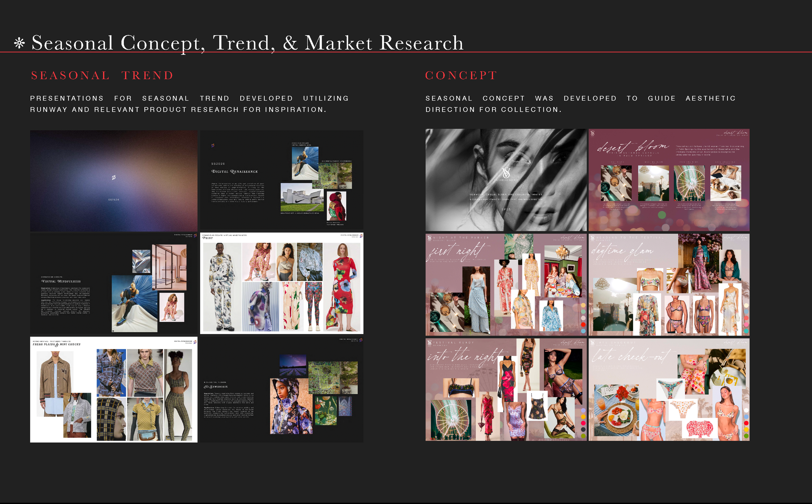Click the brand logo on the Digital Renaissance slide
The height and width of the screenshot is (504, 812).
pyautogui.click(x=213, y=146)
